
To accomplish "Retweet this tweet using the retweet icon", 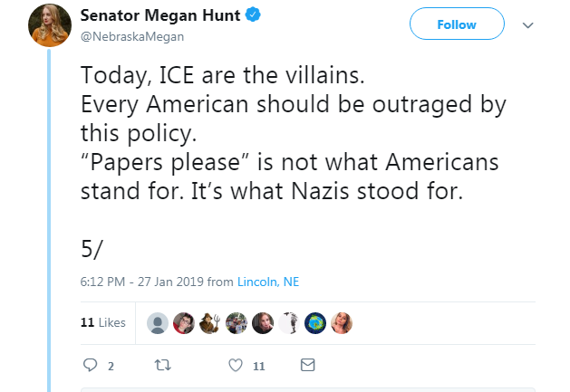I will click(164, 366).
